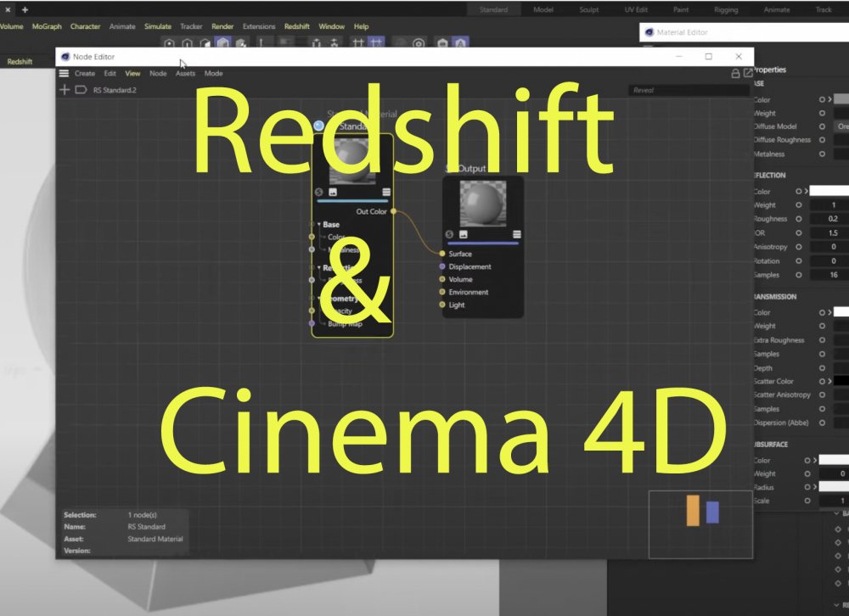
Task: Open the Redshift menu in the main menu bar
Action: pyautogui.click(x=297, y=26)
